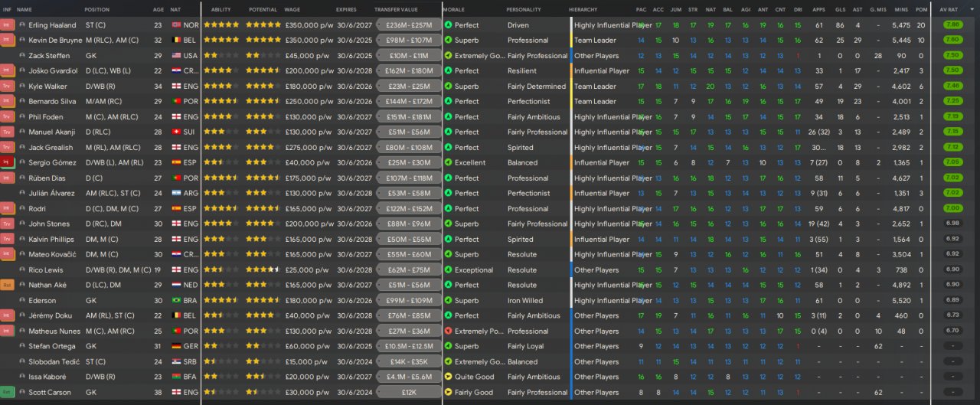Sort by the POTENTIAL column header
Viewport: 980px width, 405px height.
263,9
